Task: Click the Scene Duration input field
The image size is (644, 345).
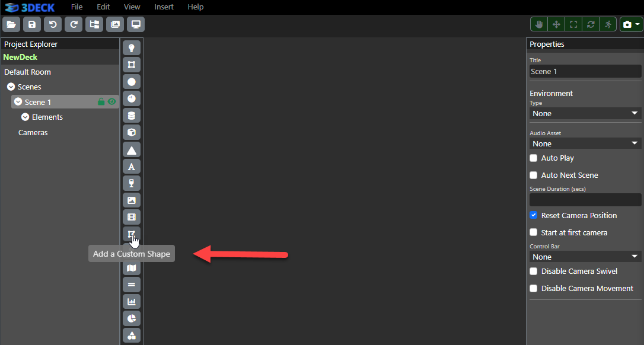Action: [585, 200]
